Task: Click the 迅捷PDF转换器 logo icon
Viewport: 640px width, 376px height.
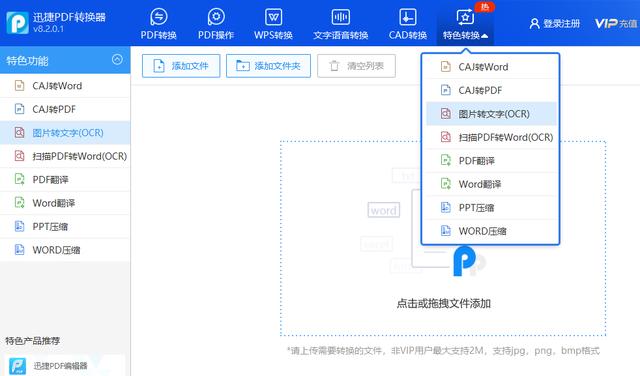Action: 17,22
